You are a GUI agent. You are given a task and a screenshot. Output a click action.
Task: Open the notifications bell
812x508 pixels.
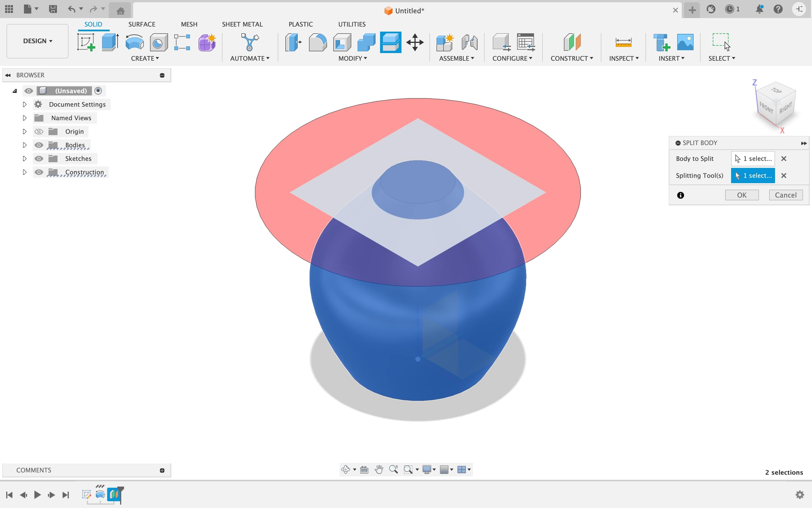[x=759, y=9]
